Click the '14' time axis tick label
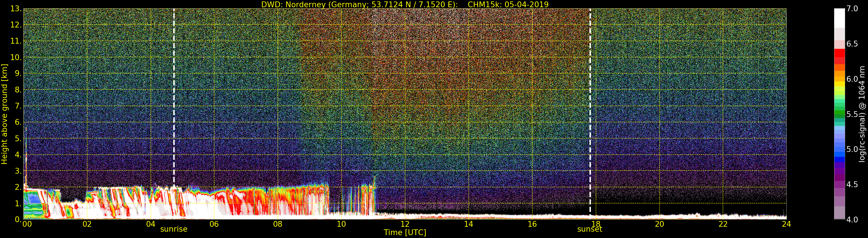868x238 pixels. [x=468, y=224]
